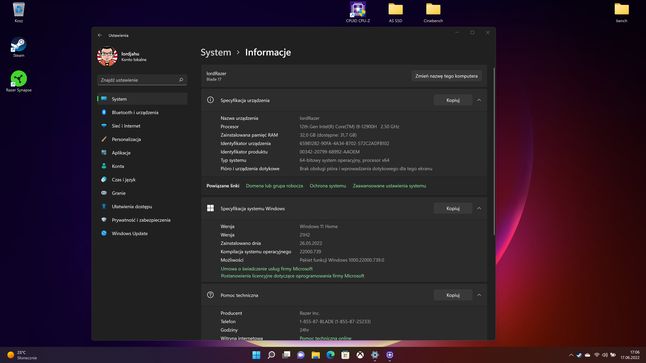Open Aplikacje settings
646x363 pixels.
click(x=142, y=153)
